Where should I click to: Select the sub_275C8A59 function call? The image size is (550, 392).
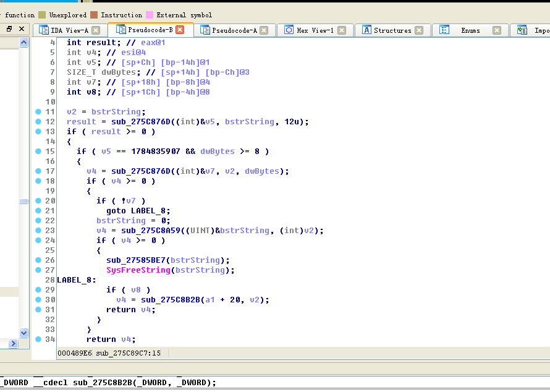tap(151, 231)
